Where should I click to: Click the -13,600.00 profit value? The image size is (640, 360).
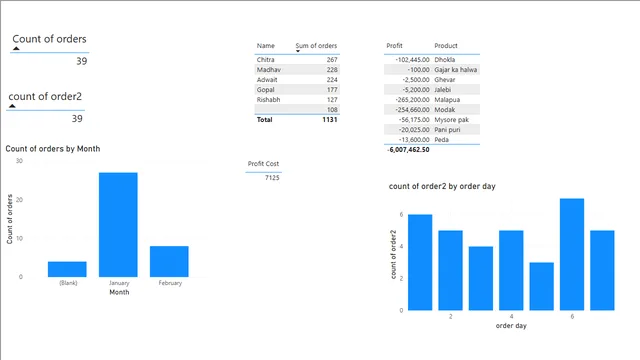coord(414,140)
